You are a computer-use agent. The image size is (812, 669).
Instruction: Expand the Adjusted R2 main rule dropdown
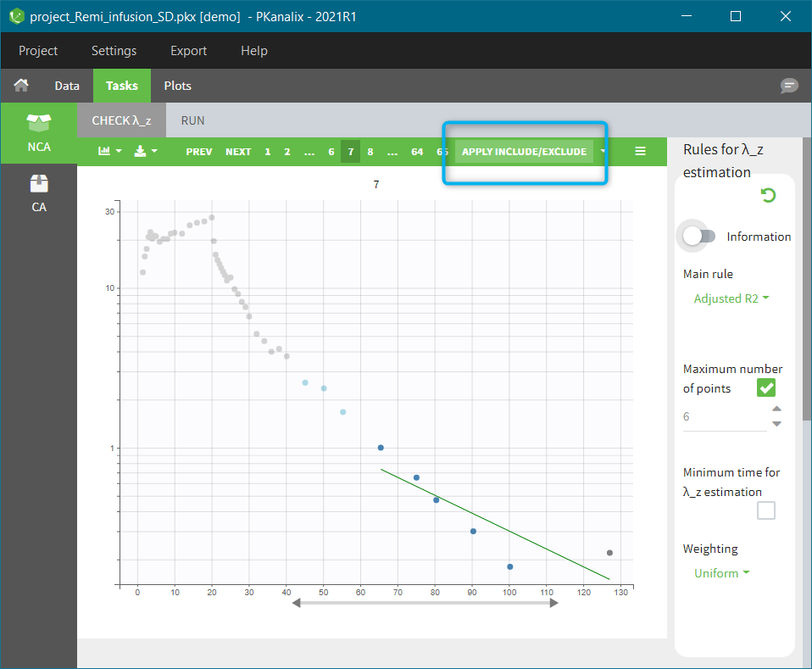coord(731,298)
